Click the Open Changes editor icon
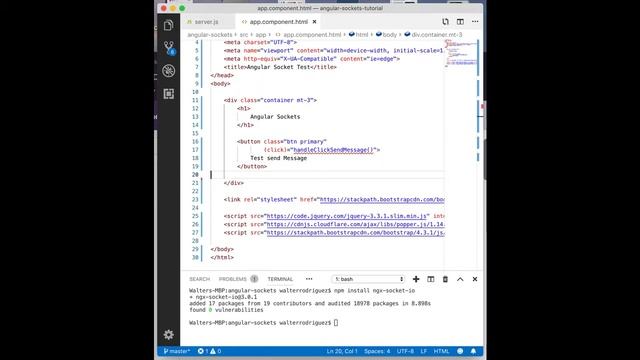Image resolution: width=640 pixels, height=360 pixels. 445,22
